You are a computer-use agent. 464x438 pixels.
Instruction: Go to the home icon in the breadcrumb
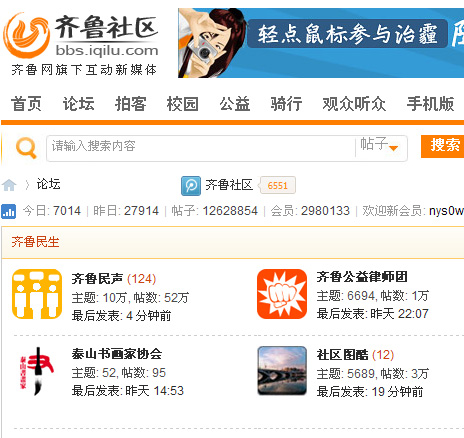[9, 185]
